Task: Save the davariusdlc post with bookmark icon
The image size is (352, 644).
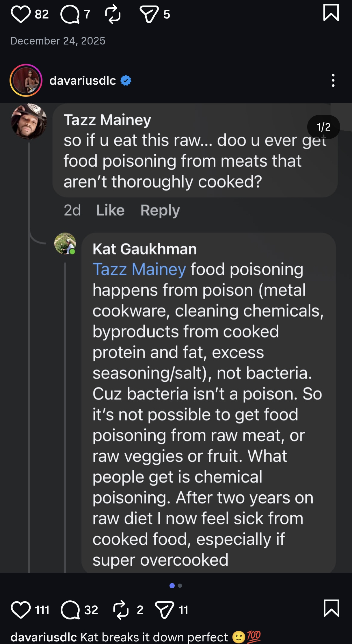Action: coord(331,608)
